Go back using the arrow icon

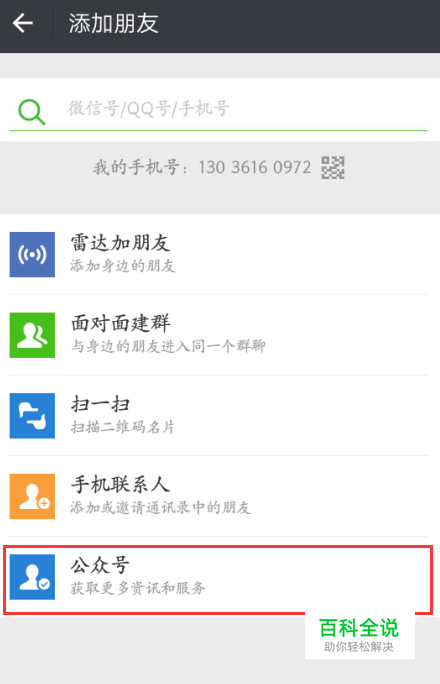[x=23, y=23]
